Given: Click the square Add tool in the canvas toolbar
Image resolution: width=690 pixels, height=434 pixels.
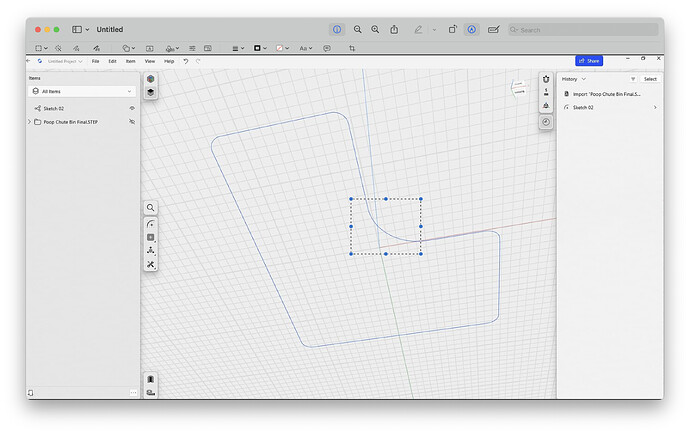Looking at the screenshot, I should coord(150,237).
